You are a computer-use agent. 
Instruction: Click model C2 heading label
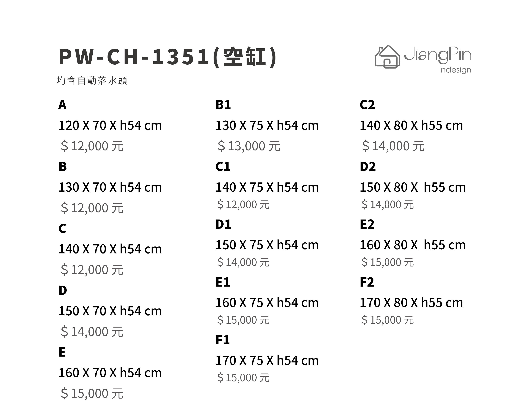[x=367, y=105]
